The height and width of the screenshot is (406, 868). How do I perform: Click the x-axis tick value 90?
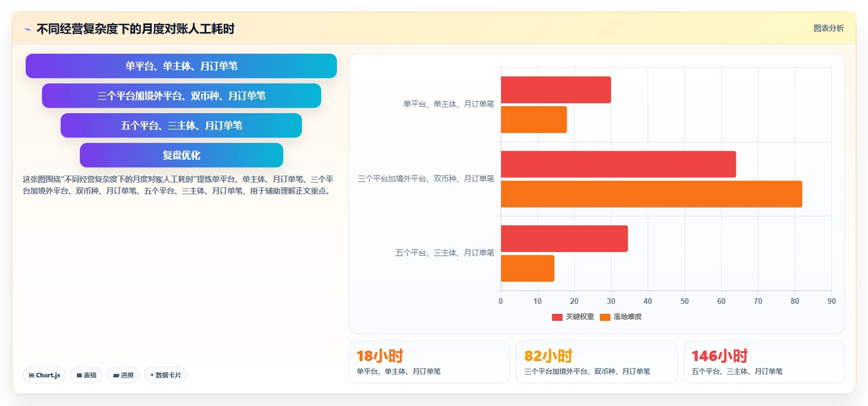click(831, 301)
